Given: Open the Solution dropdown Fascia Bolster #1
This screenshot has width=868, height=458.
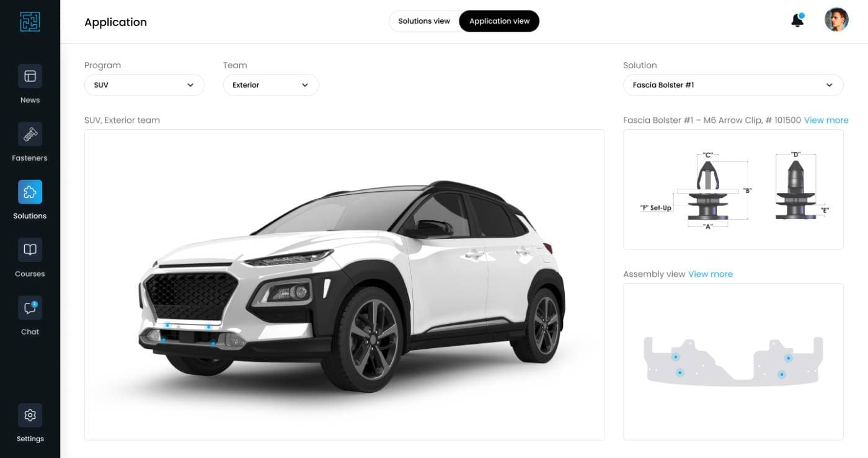Looking at the screenshot, I should [x=733, y=85].
